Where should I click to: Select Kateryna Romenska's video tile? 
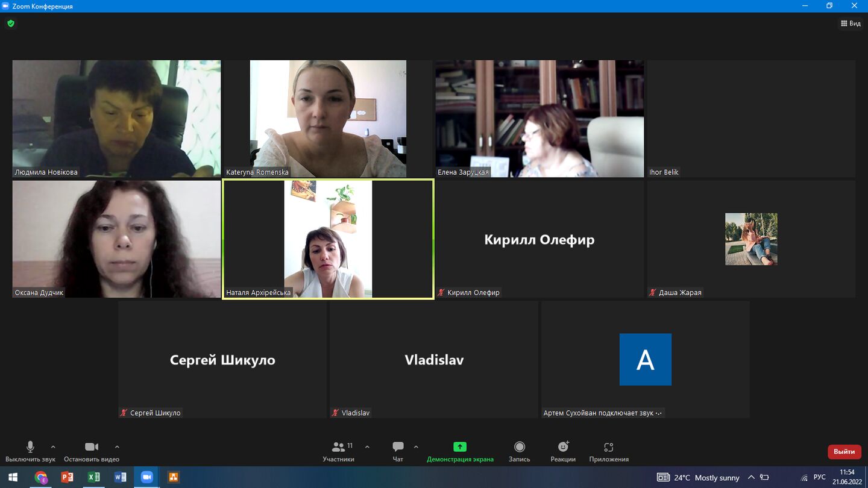329,119
